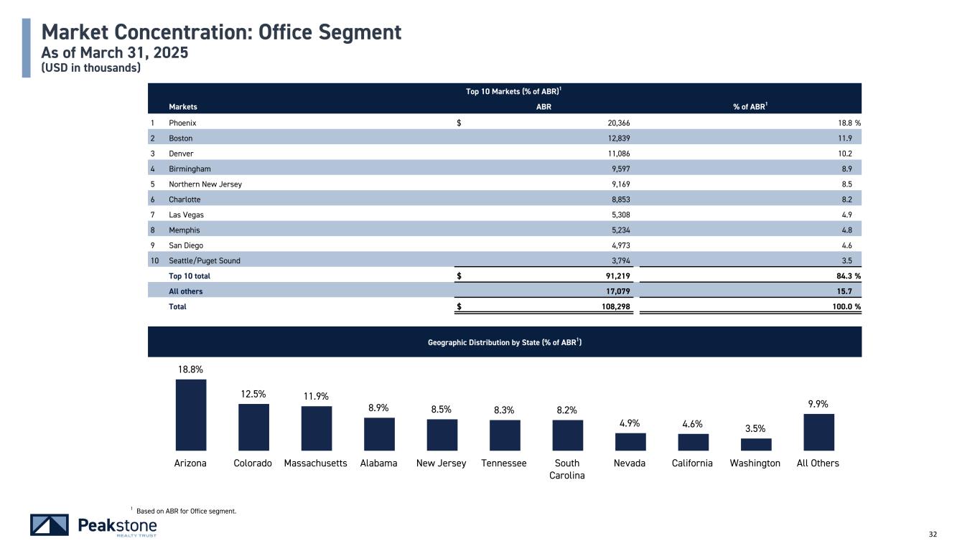The height and width of the screenshot is (551, 980).
Task: Click the Geographic Distribution by State header
Action: pyautogui.click(x=504, y=342)
